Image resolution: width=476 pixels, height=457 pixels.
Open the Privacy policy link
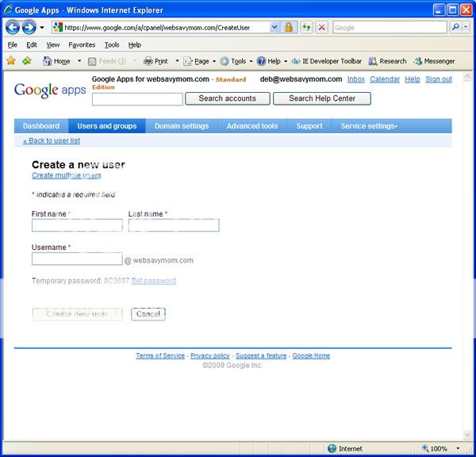coord(210,356)
